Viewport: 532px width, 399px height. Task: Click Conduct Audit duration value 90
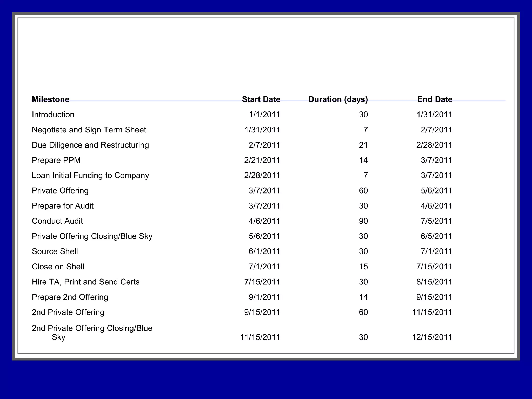tap(363, 221)
